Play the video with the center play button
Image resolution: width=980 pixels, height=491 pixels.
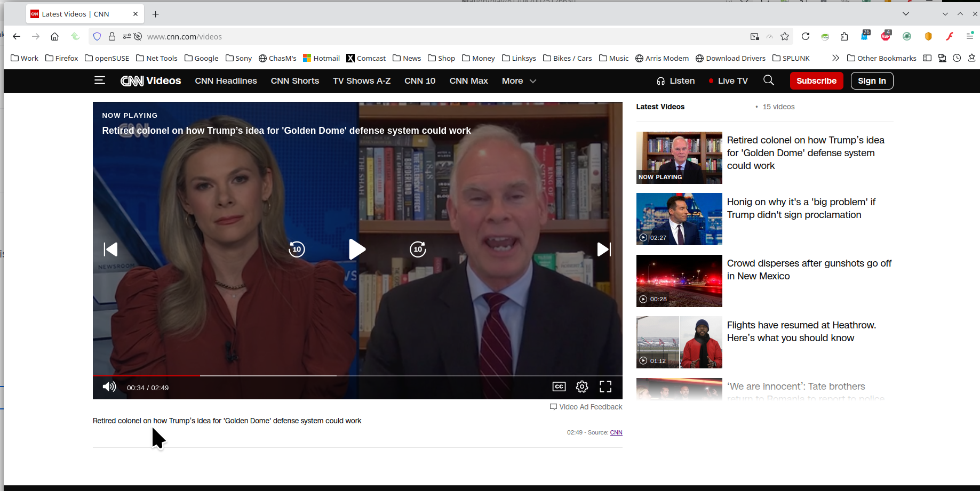(357, 249)
